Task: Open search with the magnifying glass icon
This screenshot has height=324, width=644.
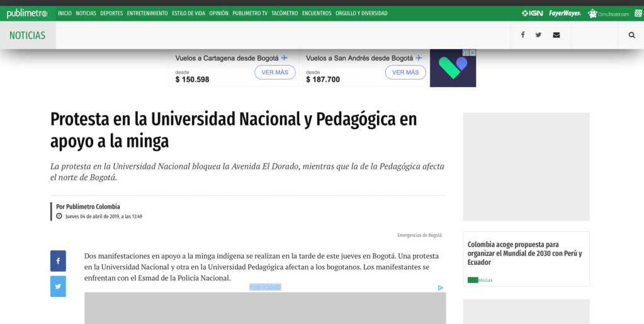Action: [x=631, y=35]
